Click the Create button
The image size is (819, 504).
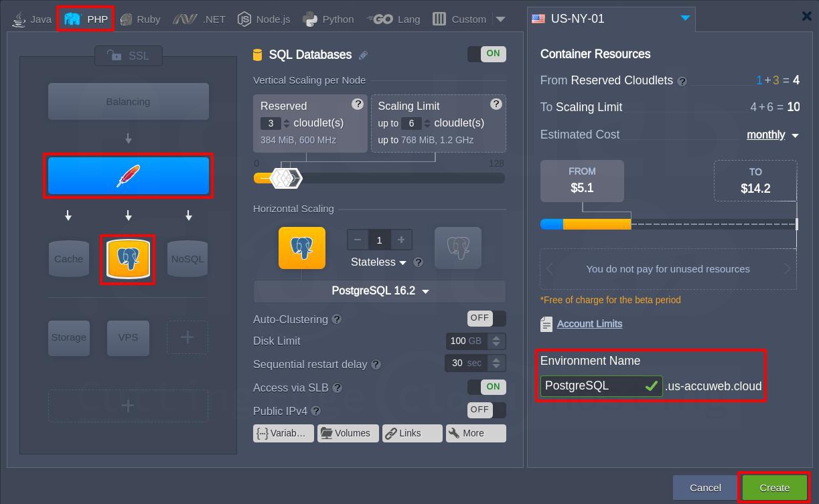tap(774, 487)
